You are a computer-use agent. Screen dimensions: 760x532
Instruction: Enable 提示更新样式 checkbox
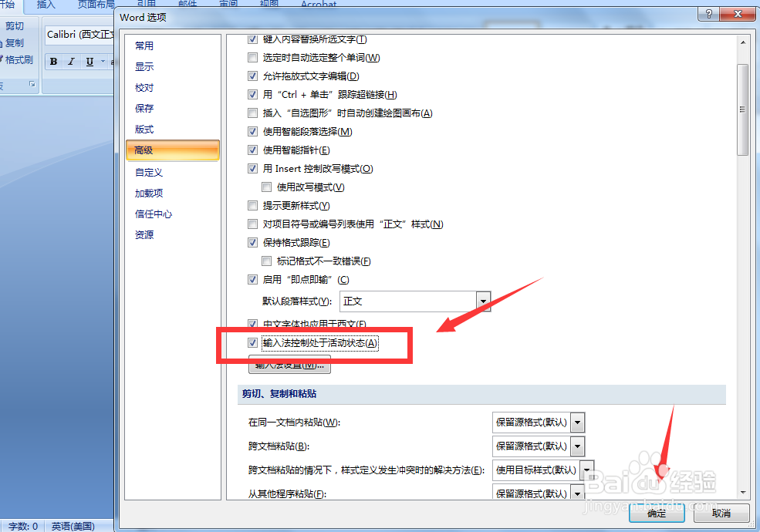[252, 205]
